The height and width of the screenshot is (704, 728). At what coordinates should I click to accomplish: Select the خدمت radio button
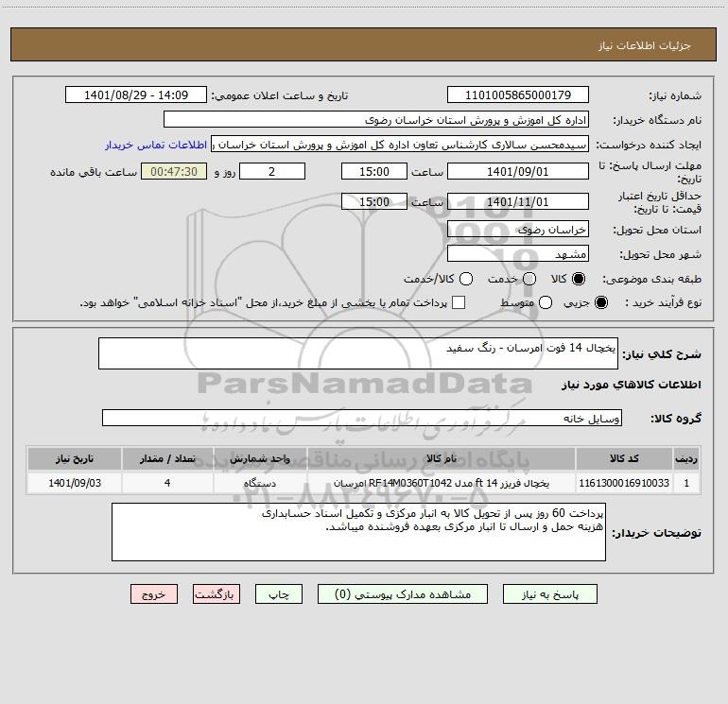click(529, 279)
